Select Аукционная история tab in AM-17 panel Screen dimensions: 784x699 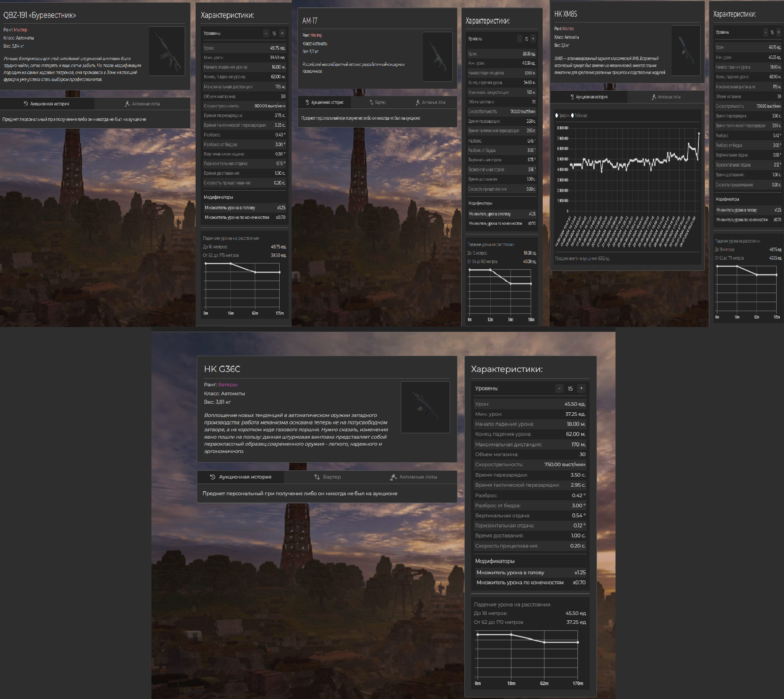click(325, 102)
